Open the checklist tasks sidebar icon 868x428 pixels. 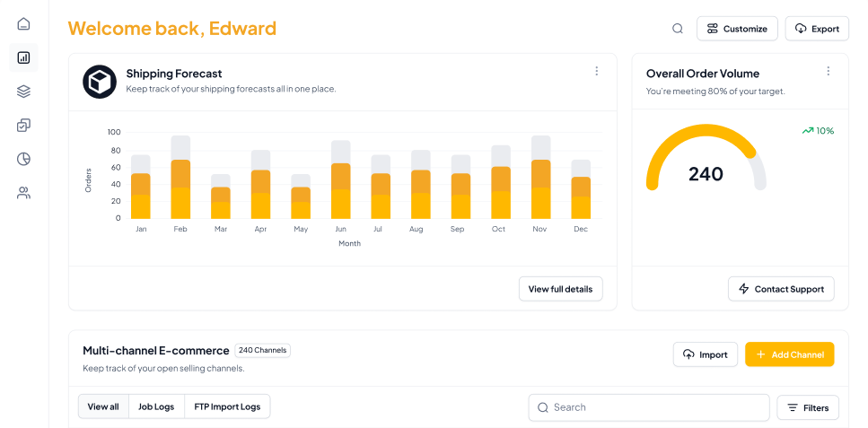tap(23, 125)
